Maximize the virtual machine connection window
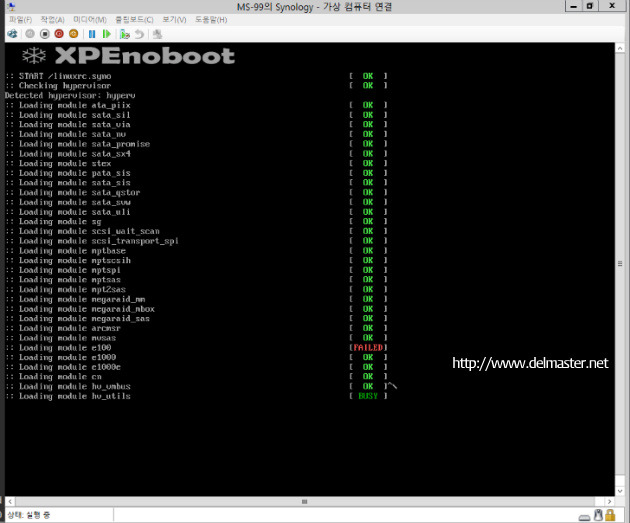630x523 pixels. [x=590, y=6]
